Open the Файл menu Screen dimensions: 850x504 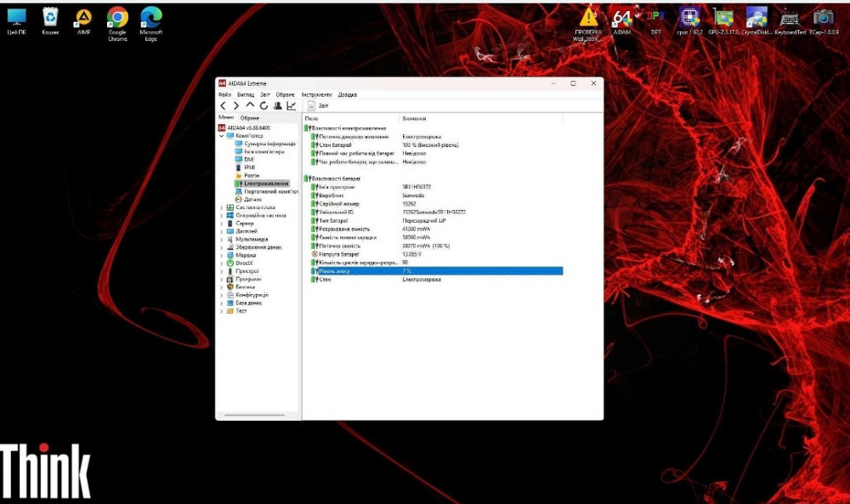click(x=224, y=94)
